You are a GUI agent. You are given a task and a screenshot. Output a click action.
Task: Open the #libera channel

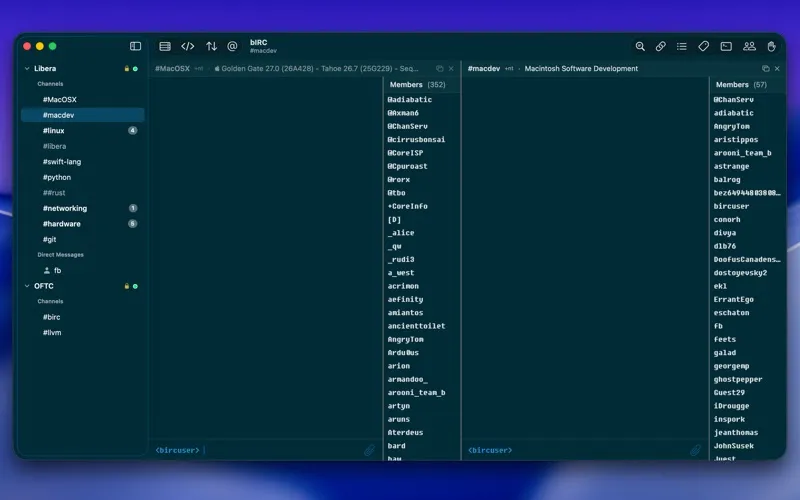(83, 146)
